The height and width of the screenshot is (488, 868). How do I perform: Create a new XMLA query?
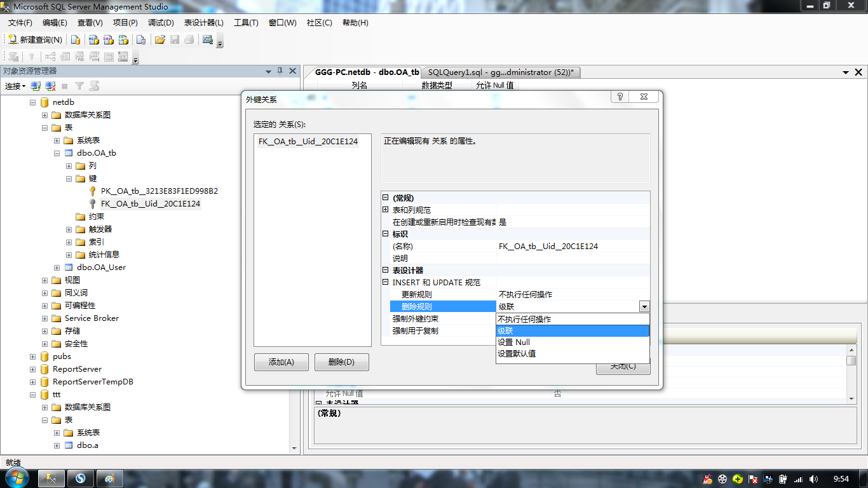[123, 39]
